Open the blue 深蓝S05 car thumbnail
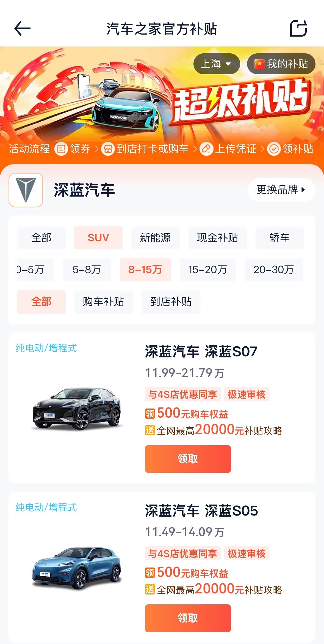The width and height of the screenshot is (324, 644). coord(77,568)
